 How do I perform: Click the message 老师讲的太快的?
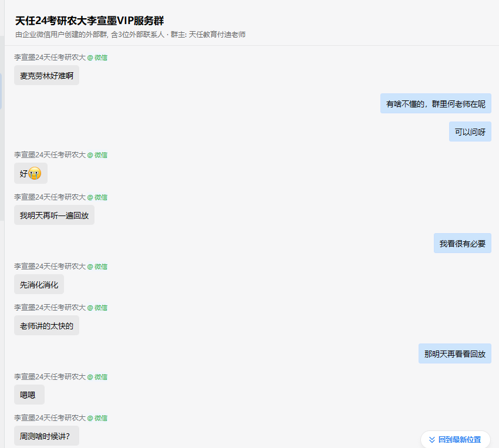[x=46, y=325]
